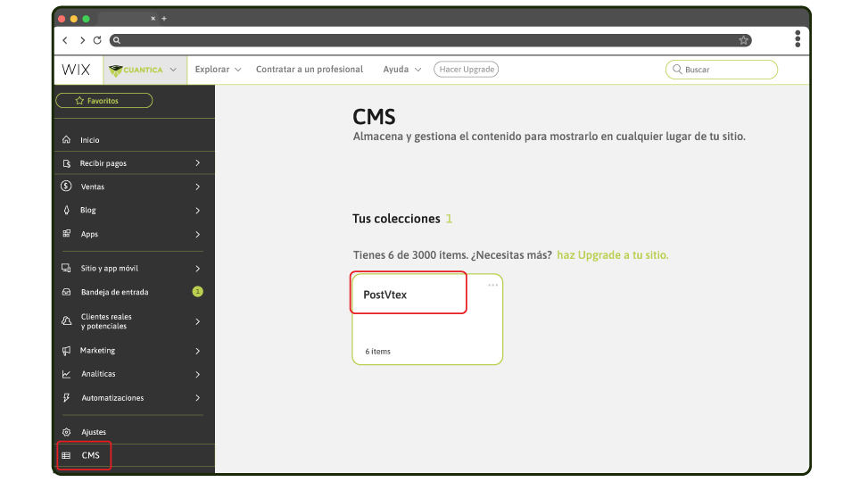Click the Apps grid icon
The width and height of the screenshot is (868, 482).
click(x=66, y=234)
